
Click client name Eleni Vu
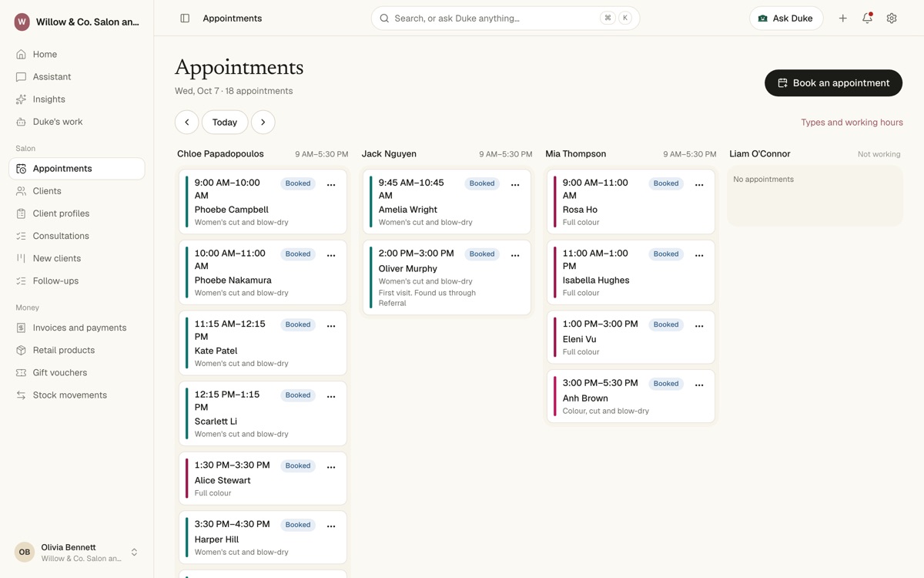tap(580, 339)
